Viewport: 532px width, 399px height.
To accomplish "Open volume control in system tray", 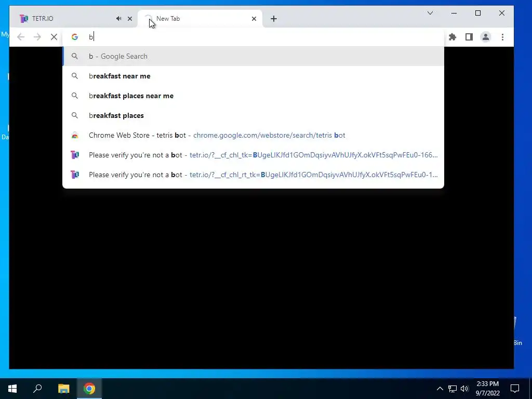I will coord(464,389).
